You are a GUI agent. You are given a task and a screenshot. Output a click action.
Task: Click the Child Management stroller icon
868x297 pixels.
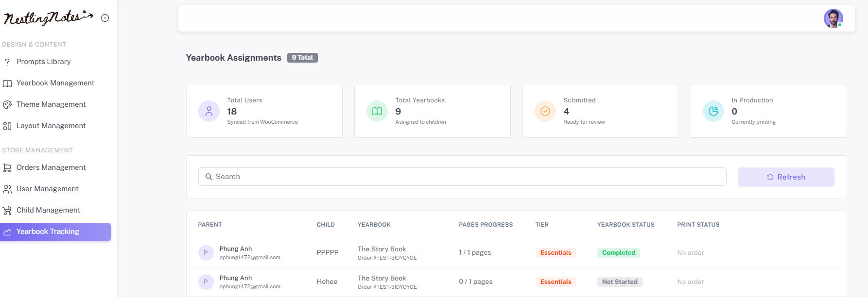coord(7,210)
